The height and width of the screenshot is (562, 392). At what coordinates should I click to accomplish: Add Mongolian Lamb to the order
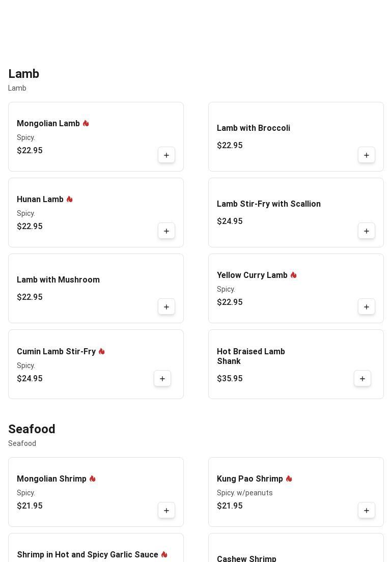[166, 155]
